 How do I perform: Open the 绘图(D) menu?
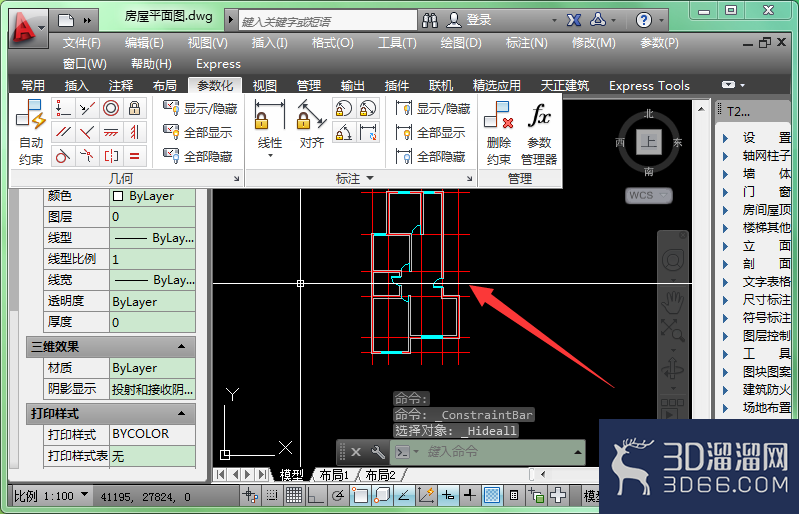461,43
